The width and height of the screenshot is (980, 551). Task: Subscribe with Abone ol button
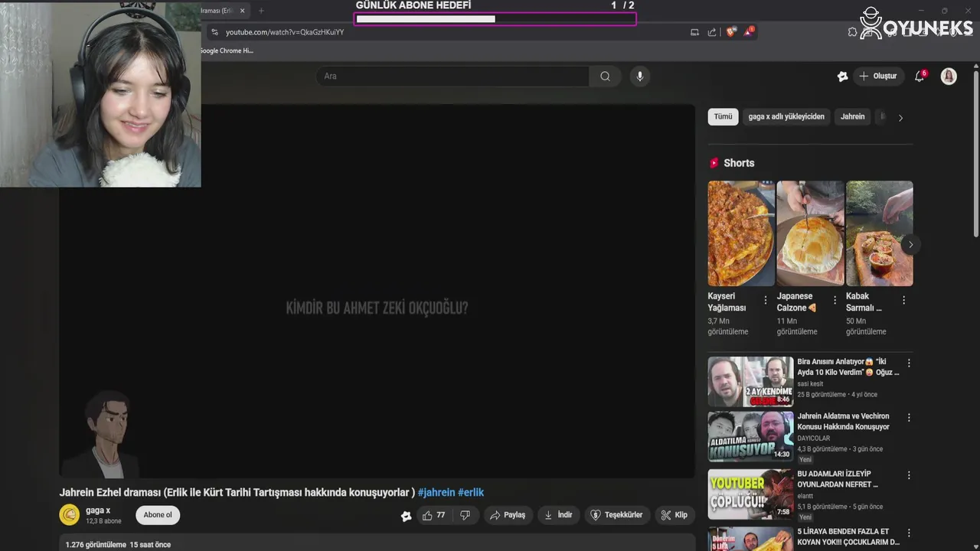click(x=158, y=515)
